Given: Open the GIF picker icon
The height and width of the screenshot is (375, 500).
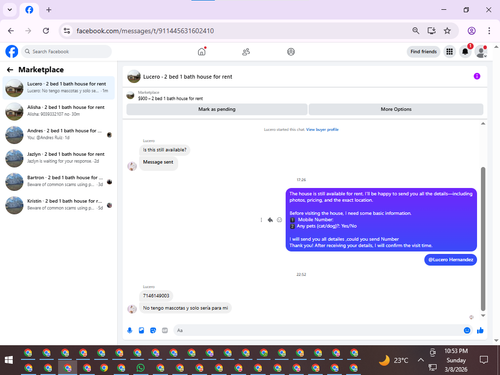Looking at the screenshot, I should [x=165, y=330].
